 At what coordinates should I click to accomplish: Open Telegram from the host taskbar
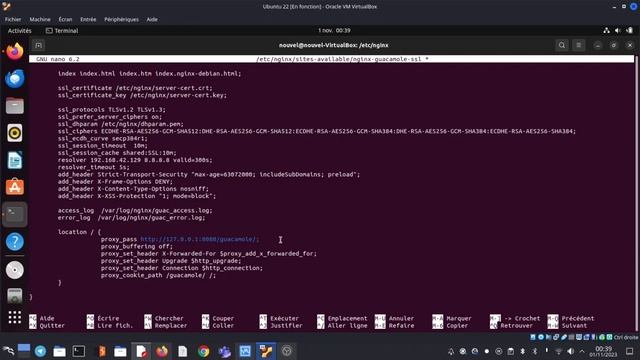tap(40, 351)
